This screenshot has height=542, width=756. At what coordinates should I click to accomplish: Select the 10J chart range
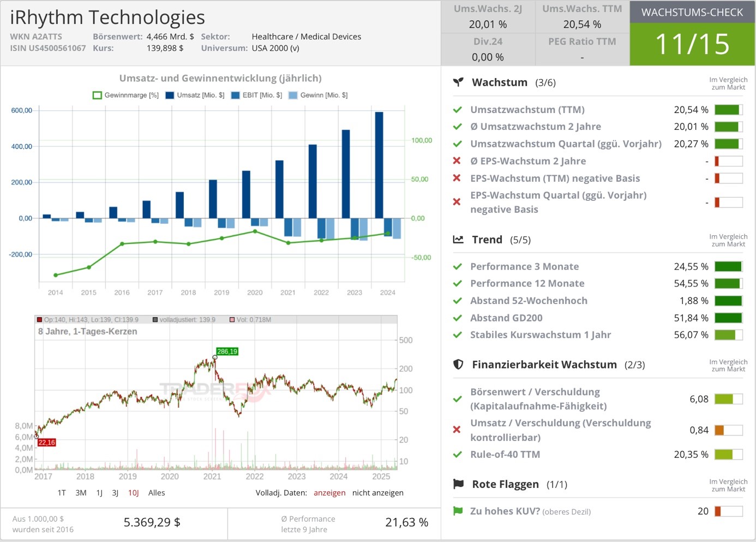tap(134, 493)
